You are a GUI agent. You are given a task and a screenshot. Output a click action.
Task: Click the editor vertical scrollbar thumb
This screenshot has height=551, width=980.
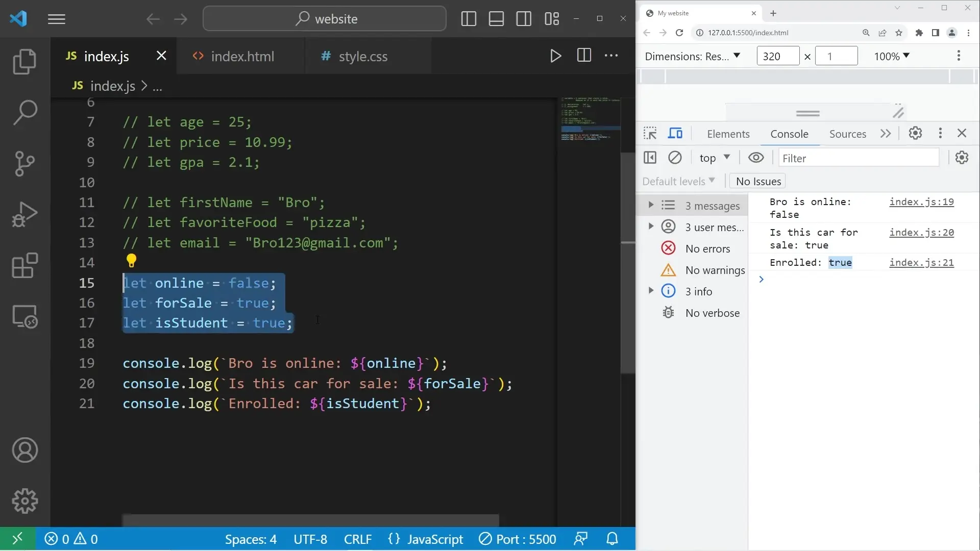click(628, 263)
